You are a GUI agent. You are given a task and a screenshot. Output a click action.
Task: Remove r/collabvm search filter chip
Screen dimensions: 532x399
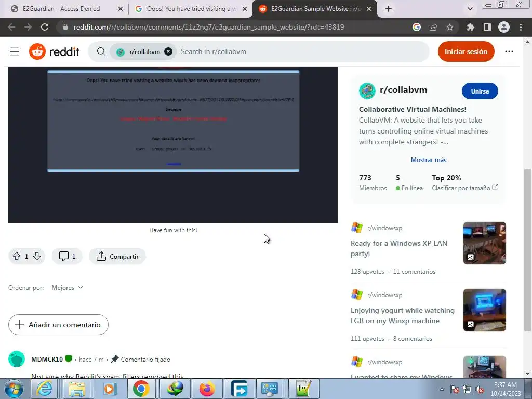[168, 51]
